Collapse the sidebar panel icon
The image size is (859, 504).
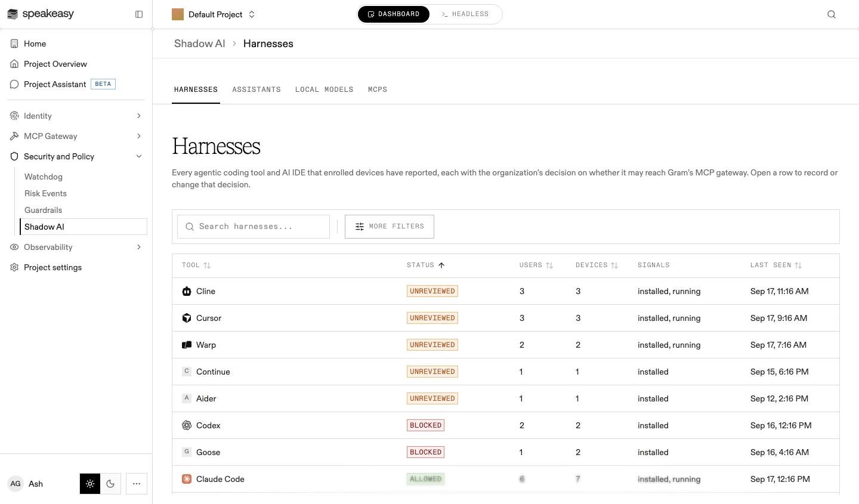[x=139, y=14]
